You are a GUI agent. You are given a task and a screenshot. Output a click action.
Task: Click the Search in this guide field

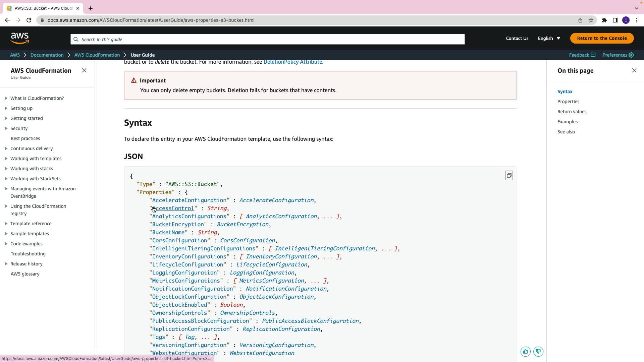267,39
